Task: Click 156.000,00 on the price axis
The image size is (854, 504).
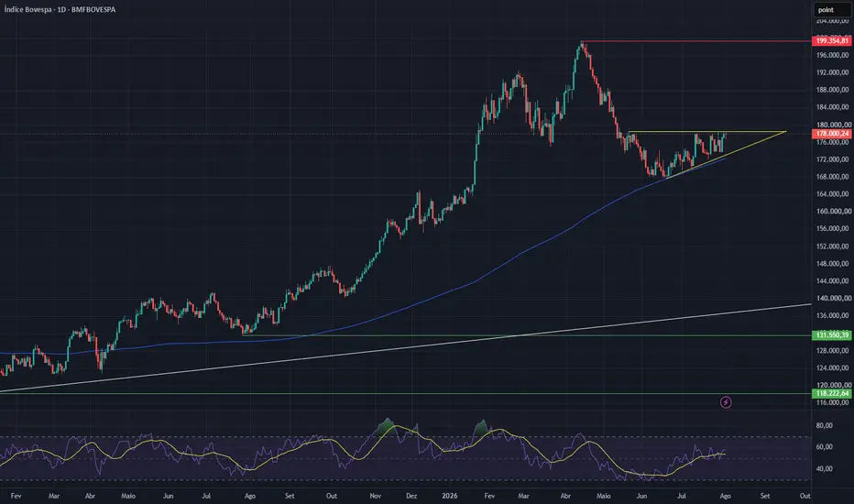Action: pyautogui.click(x=832, y=229)
